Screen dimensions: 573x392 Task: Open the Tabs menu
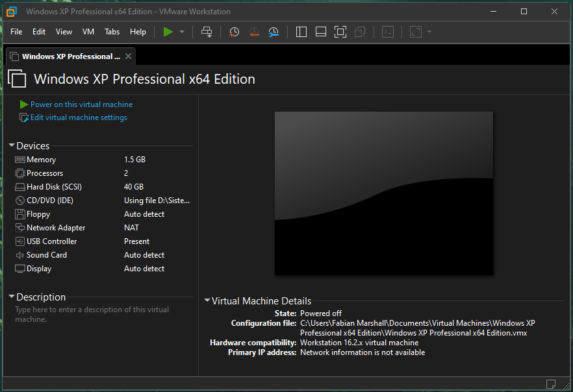tap(112, 32)
